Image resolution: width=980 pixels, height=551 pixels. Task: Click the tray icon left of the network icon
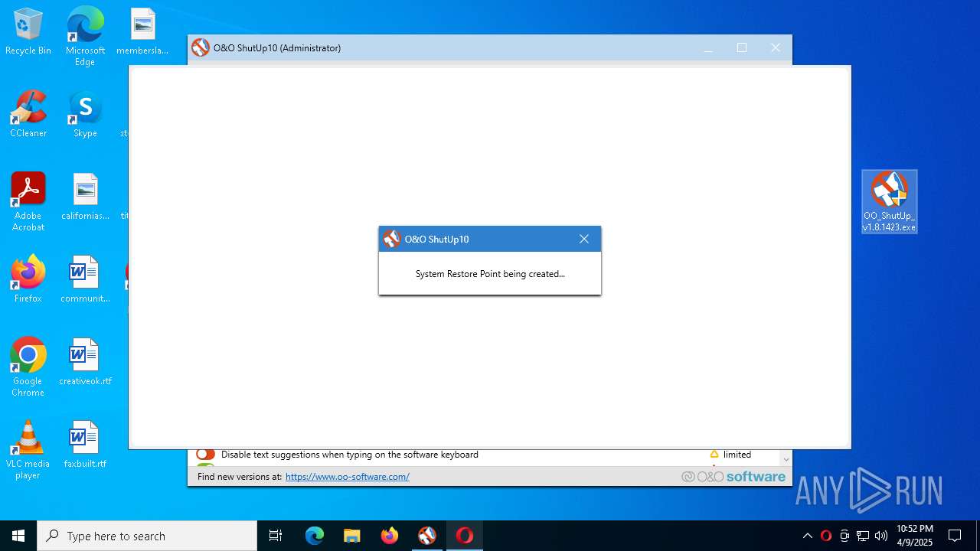click(844, 536)
